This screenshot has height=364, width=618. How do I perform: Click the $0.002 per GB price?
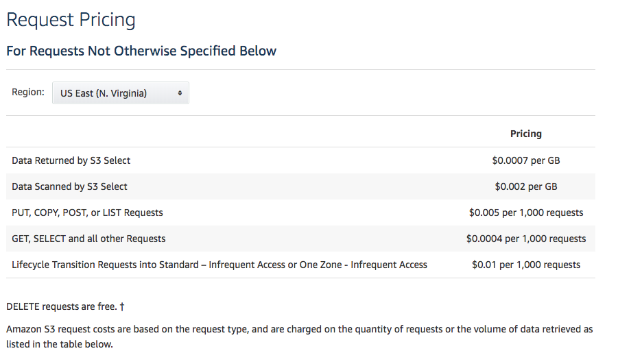coord(525,186)
